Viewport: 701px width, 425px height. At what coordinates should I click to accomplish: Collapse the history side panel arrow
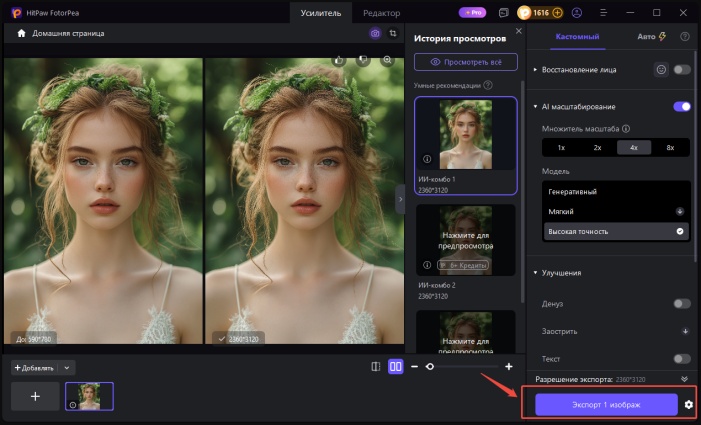400,199
